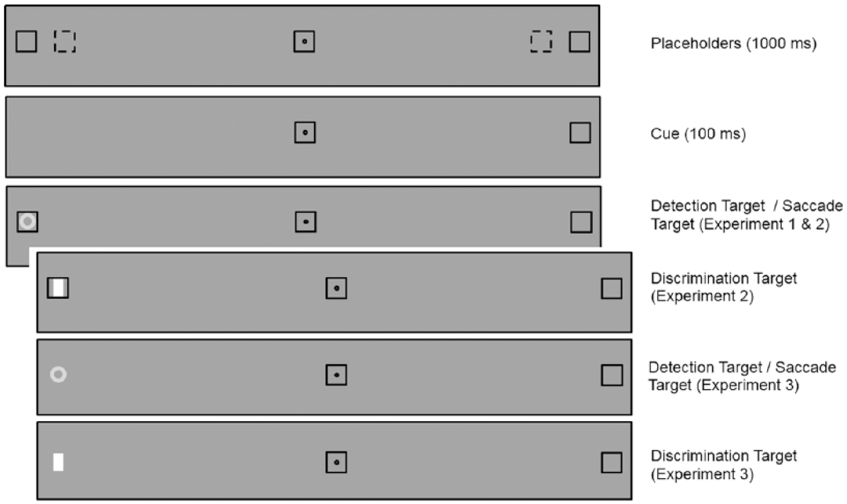This screenshot has width=847, height=504.
Task: Click the far-right solid square in Placeholders row
Action: [x=580, y=42]
